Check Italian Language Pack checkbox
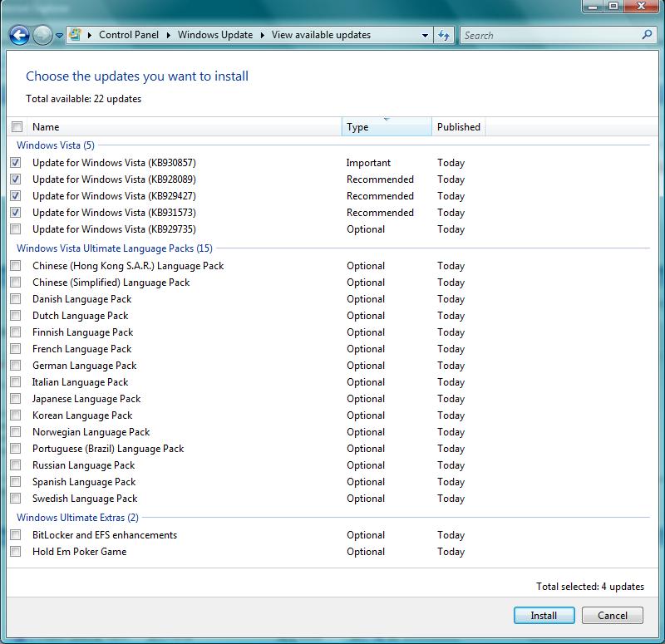Viewport: 665px width, 644px height. 16,381
